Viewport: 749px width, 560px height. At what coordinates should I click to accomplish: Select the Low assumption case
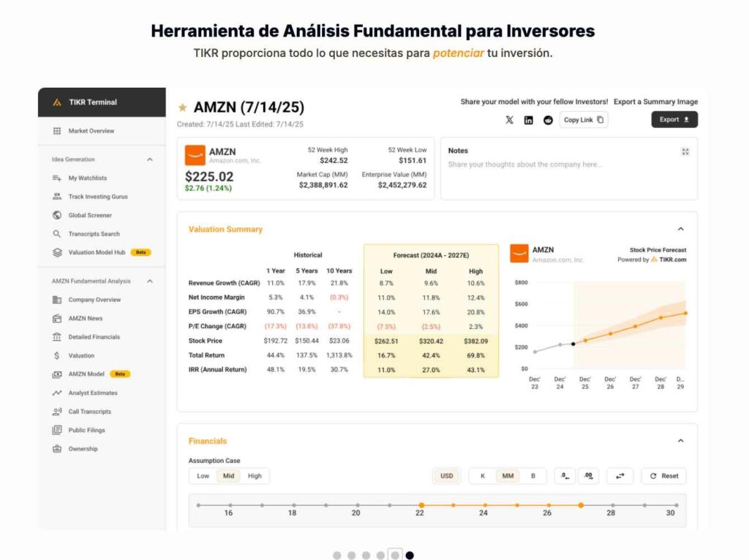203,476
